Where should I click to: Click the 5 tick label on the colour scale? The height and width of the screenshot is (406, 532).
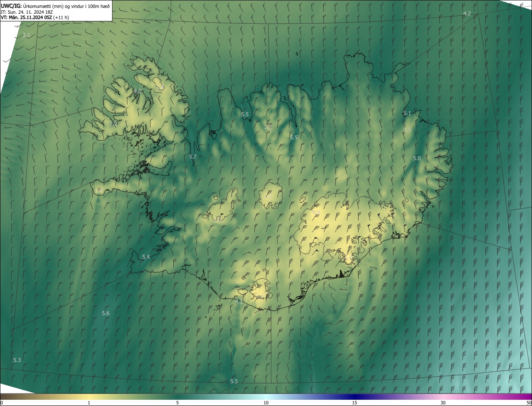(177, 403)
